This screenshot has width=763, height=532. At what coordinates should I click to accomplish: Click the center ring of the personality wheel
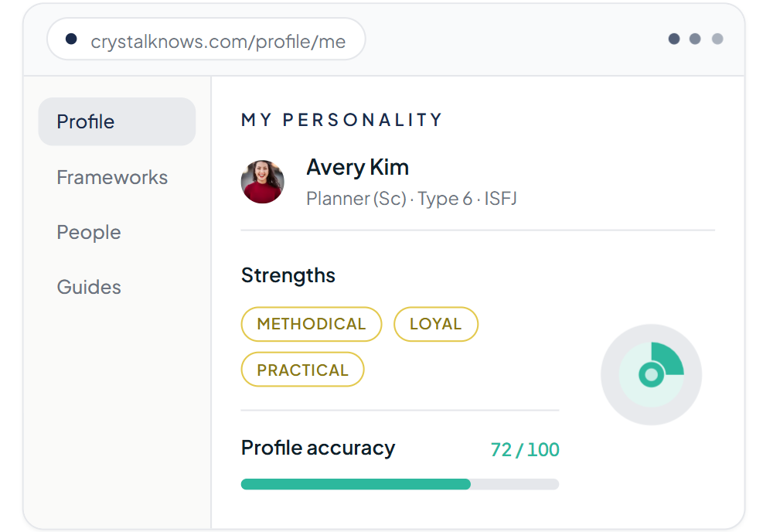(x=651, y=375)
